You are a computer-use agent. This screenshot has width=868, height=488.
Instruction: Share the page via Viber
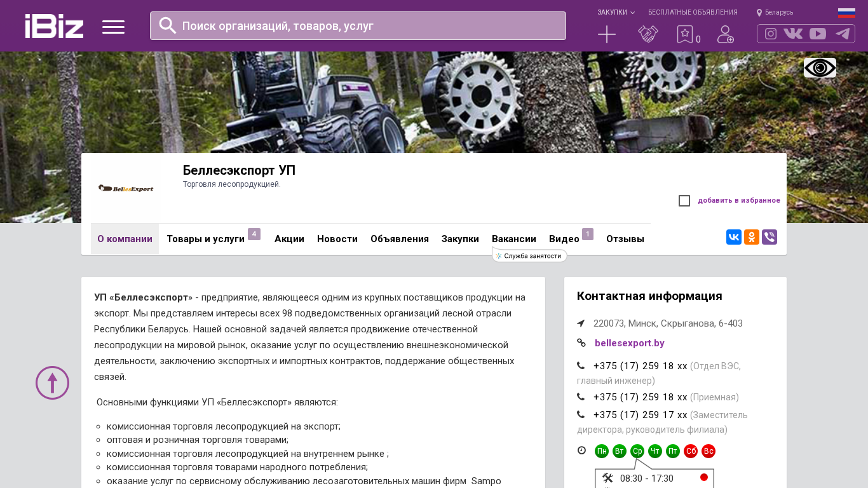pos(770,237)
